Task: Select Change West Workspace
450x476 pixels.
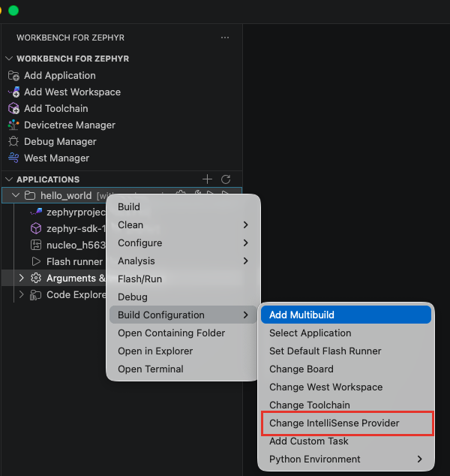Action: (346, 387)
